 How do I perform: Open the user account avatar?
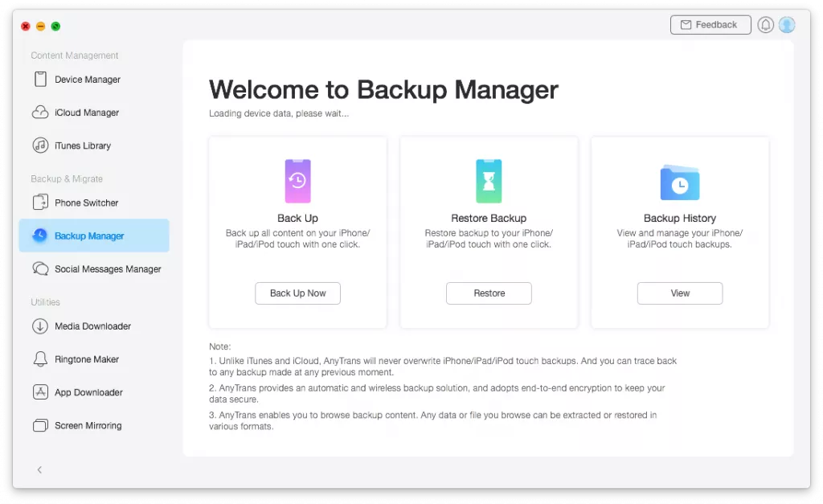[x=787, y=25]
